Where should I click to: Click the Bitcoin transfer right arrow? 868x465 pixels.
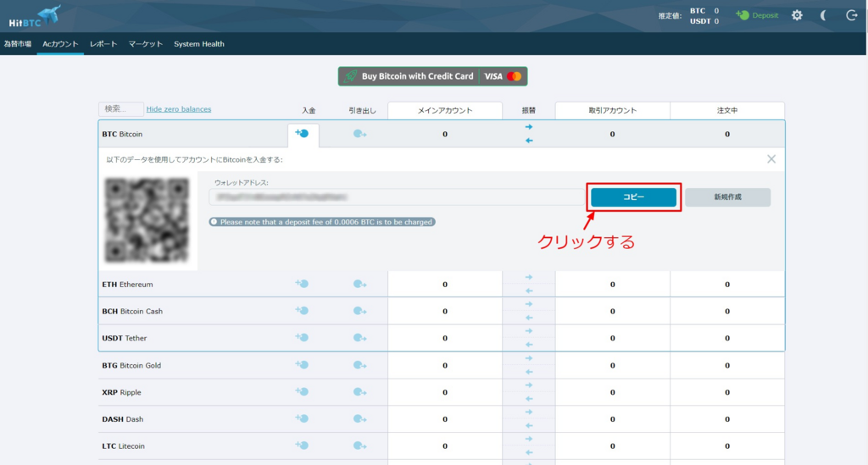click(529, 127)
